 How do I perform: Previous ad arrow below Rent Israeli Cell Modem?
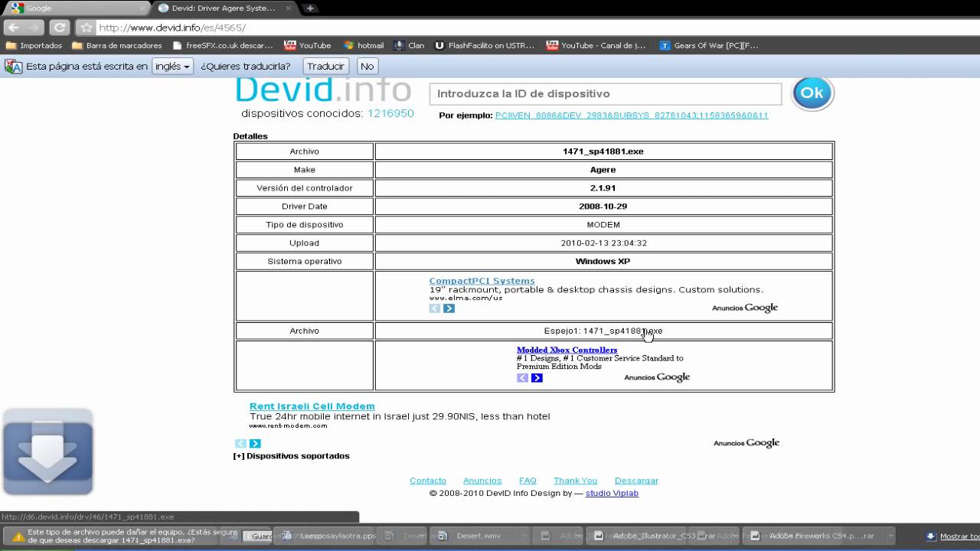tap(240, 444)
